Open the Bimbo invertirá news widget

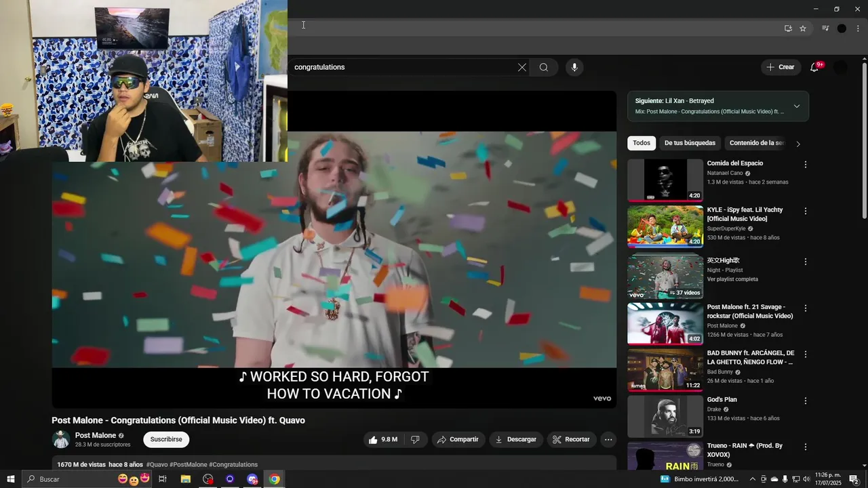tap(700, 479)
